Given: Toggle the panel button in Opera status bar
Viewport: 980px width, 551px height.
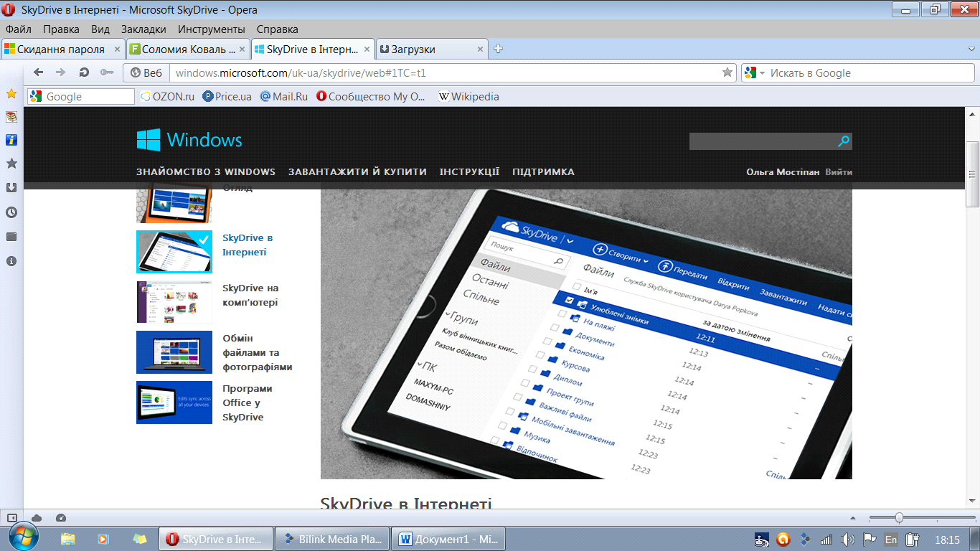Looking at the screenshot, I should (12, 518).
